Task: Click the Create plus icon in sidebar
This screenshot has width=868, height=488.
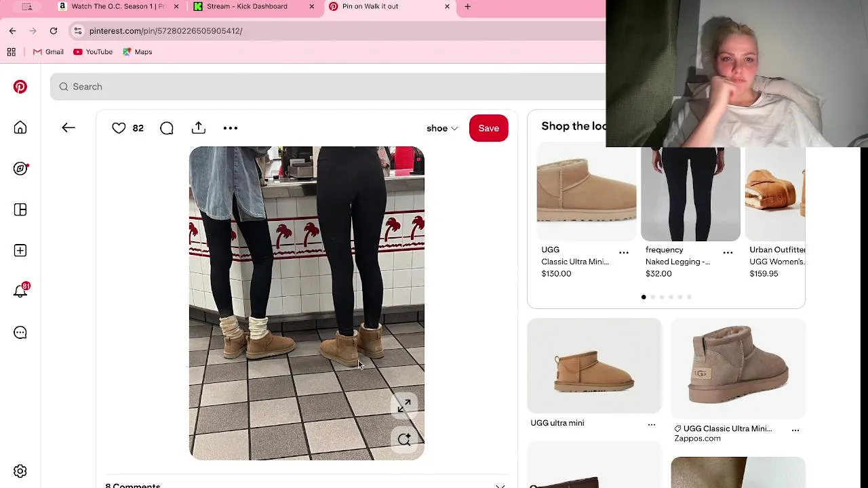Action: tap(20, 251)
